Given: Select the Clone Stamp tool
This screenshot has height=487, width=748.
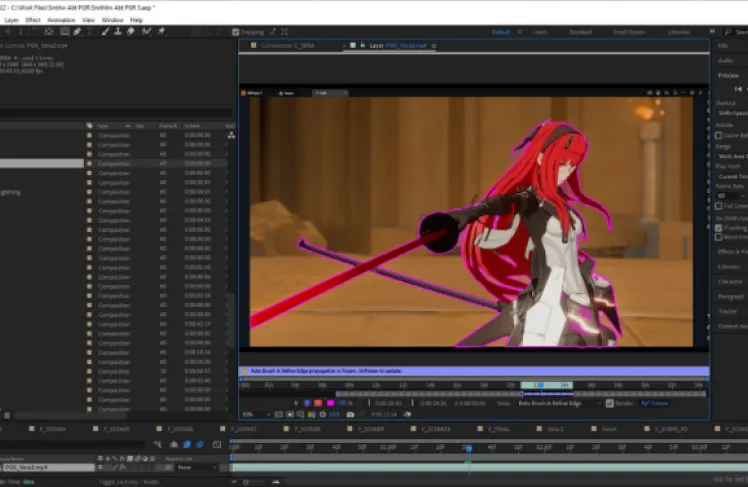Looking at the screenshot, I should pyautogui.click(x=118, y=31).
